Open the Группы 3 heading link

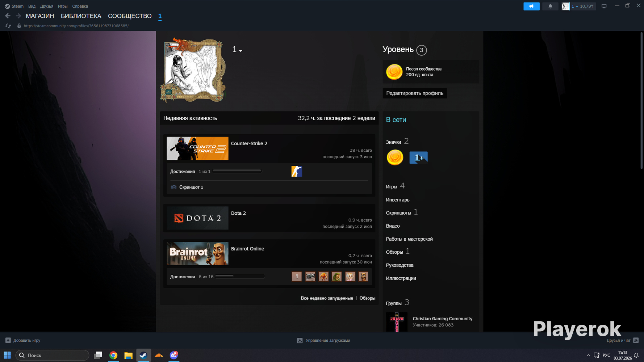(x=397, y=303)
